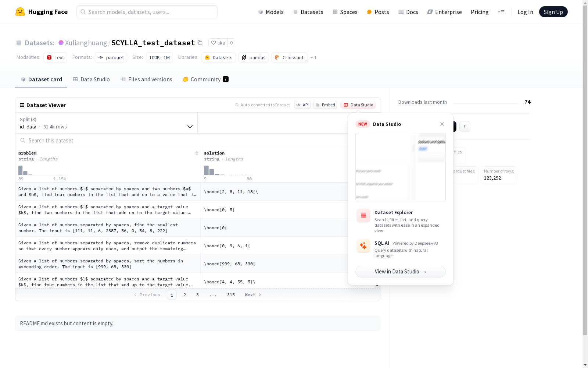Click the Datasets breadcrumb label

pyautogui.click(x=40, y=43)
